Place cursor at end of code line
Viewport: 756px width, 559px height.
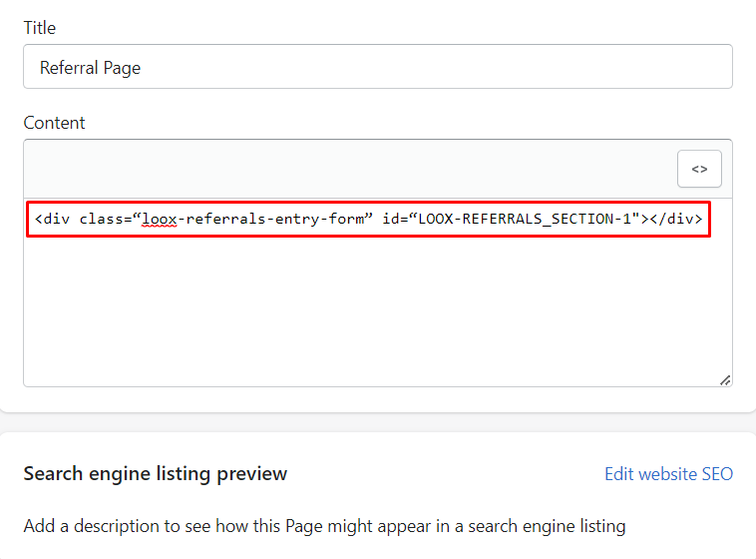[x=704, y=219]
